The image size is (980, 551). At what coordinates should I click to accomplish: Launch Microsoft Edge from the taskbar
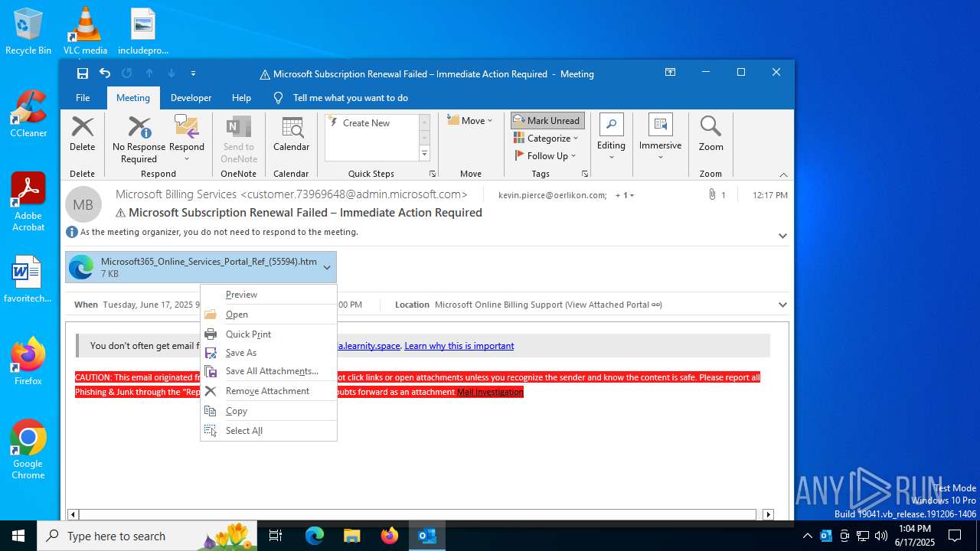coord(315,536)
